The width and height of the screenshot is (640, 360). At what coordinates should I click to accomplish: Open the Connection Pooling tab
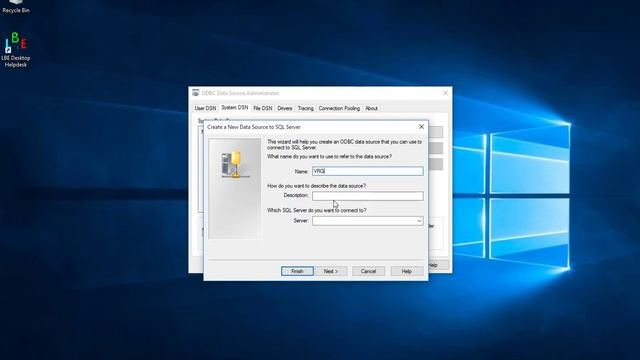[x=339, y=108]
